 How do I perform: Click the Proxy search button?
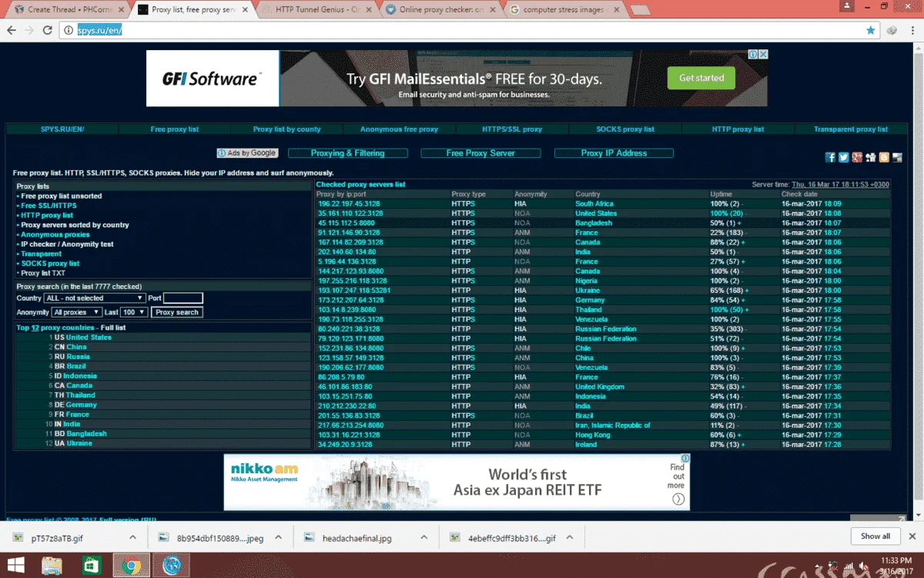176,312
